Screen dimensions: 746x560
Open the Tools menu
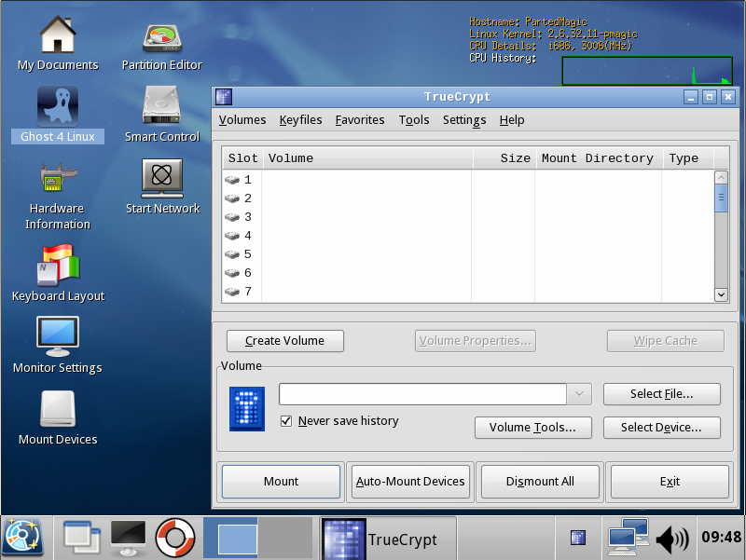(x=414, y=120)
